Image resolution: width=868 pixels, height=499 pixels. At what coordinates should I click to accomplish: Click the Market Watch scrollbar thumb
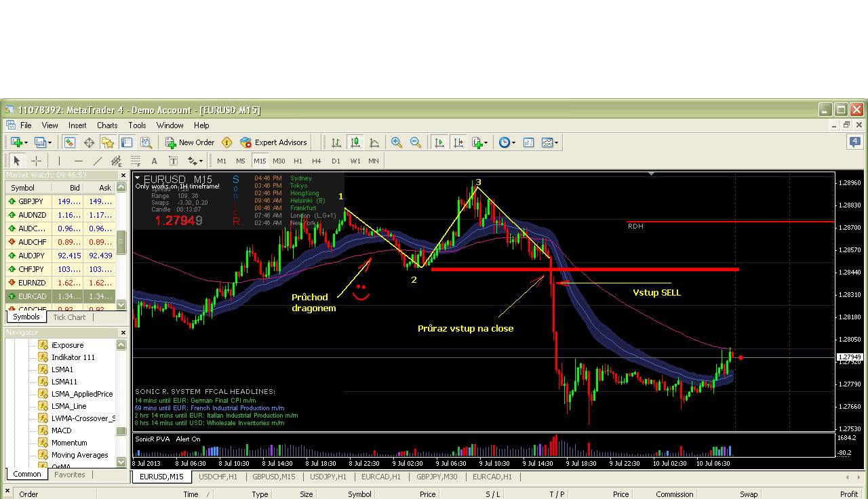121,242
